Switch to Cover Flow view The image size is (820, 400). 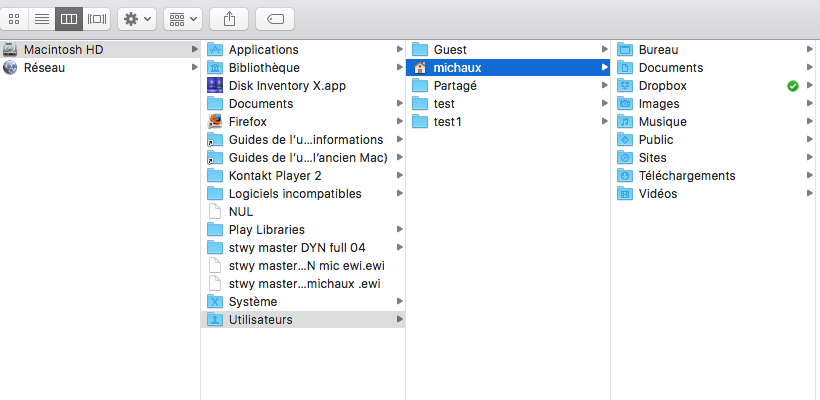(x=96, y=18)
